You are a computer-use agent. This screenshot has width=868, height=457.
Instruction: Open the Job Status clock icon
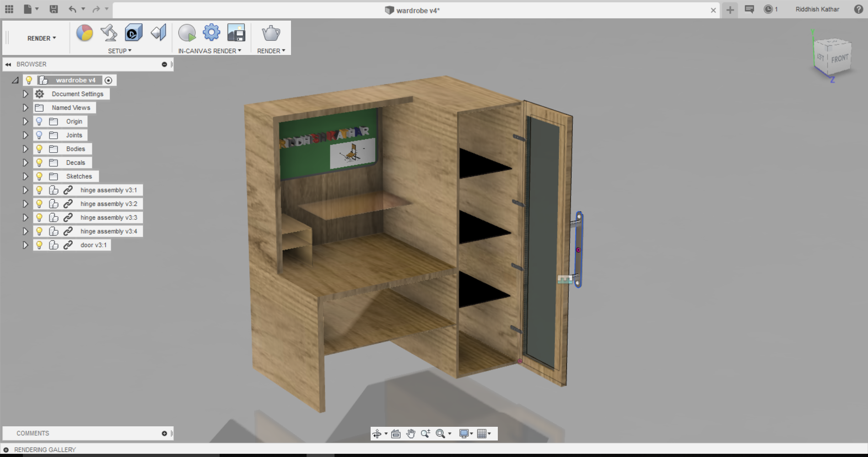point(768,9)
